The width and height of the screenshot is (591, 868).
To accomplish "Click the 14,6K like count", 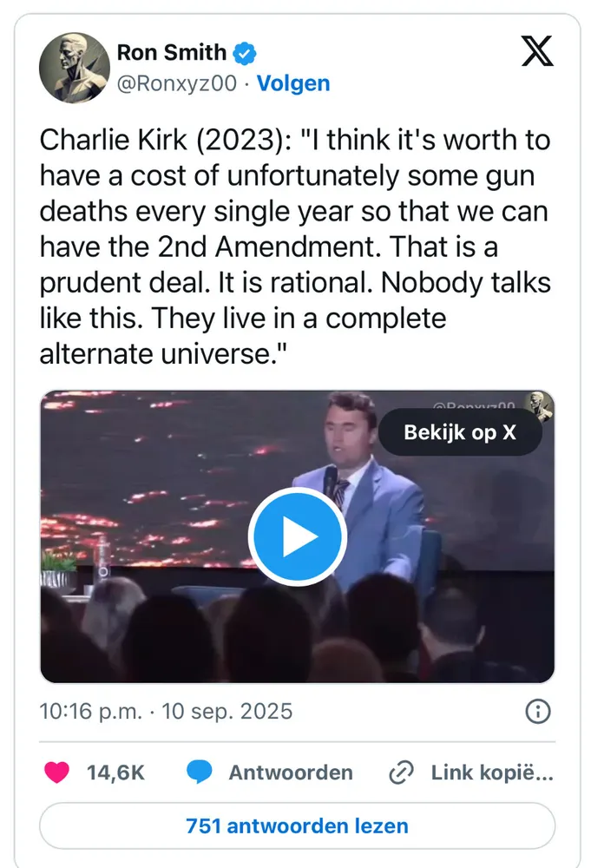I will click(x=115, y=772).
